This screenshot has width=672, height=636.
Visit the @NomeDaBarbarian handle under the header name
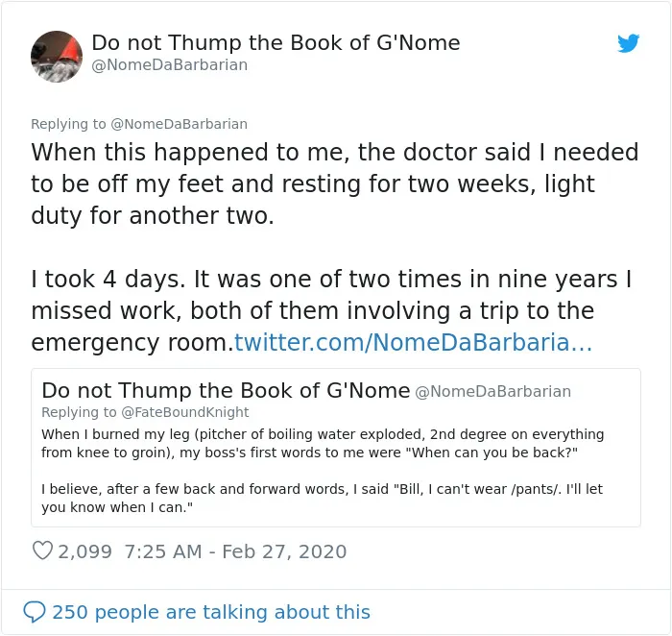(x=170, y=65)
